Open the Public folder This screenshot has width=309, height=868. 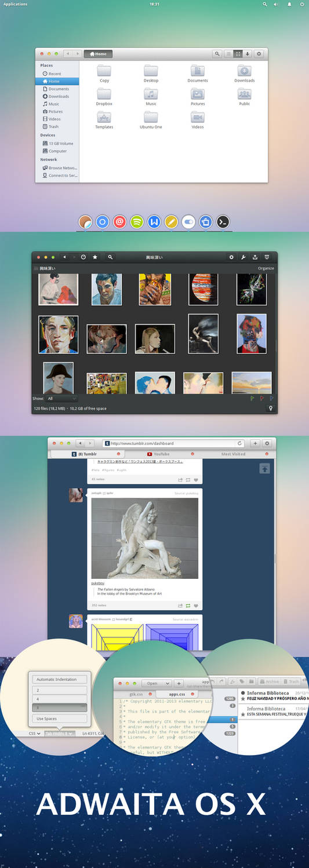[x=245, y=97]
